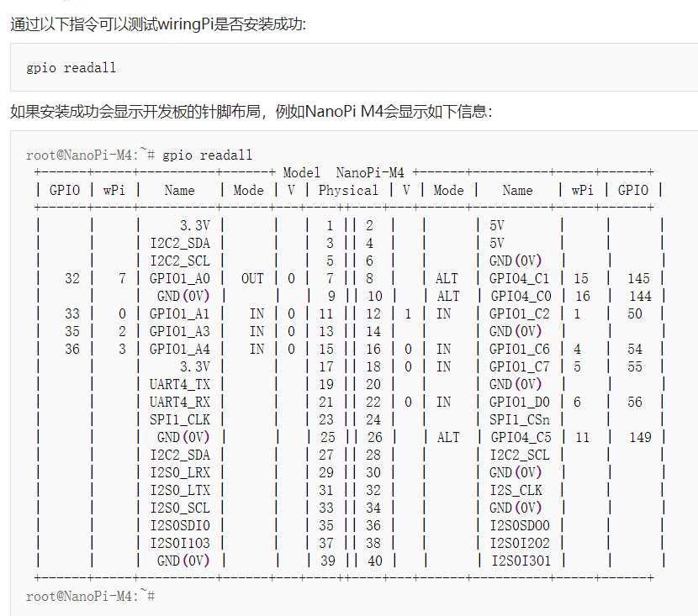Click the 'I2C2_SCL' cell at pin 28
This screenshot has width=698, height=616.
tap(519, 455)
